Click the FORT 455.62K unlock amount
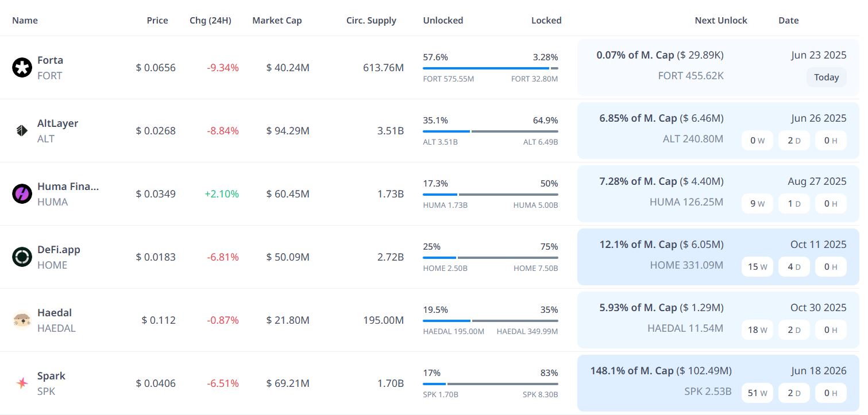The width and height of the screenshot is (868, 415). (x=690, y=76)
